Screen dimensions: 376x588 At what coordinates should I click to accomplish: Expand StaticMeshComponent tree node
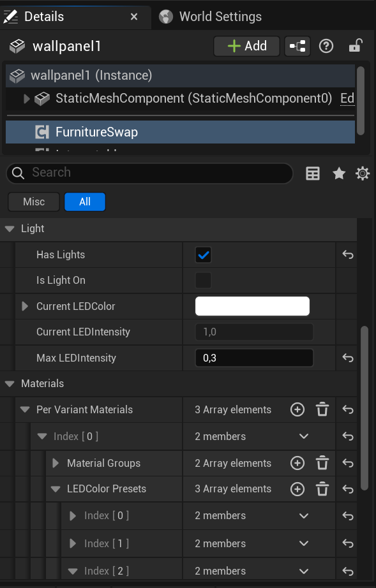tap(26, 99)
